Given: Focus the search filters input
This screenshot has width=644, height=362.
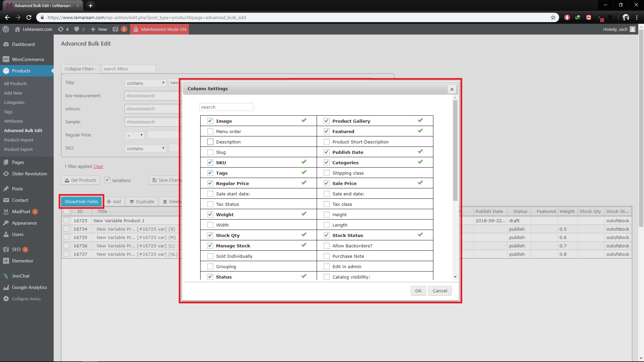Looking at the screenshot, I should [129, 69].
